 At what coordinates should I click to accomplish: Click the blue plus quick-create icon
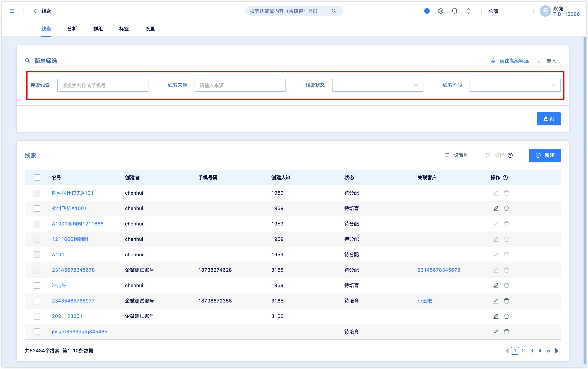[427, 11]
